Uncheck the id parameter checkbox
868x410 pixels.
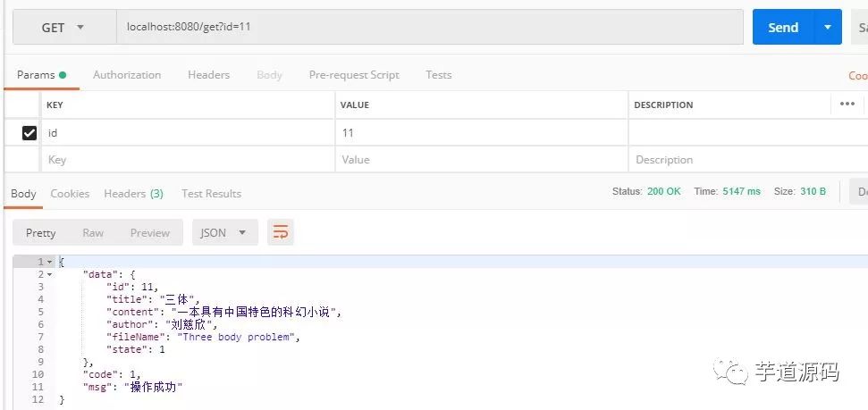[29, 133]
